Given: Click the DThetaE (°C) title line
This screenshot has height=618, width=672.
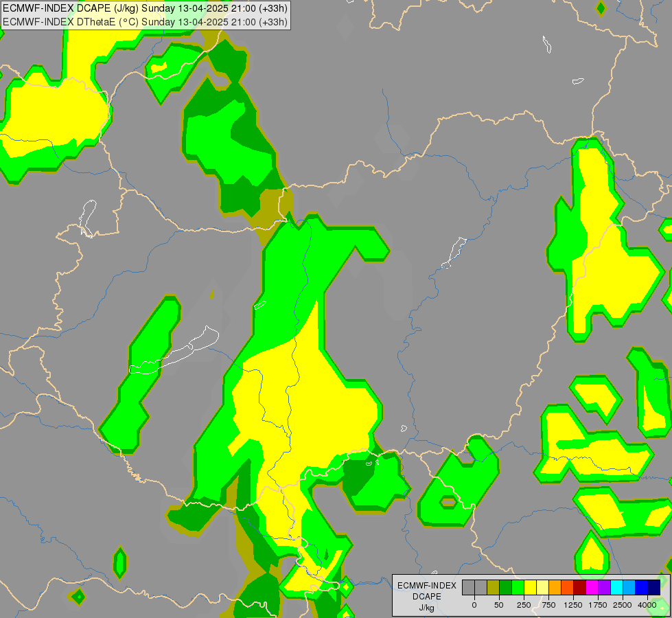Looking at the screenshot, I should click(145, 22).
